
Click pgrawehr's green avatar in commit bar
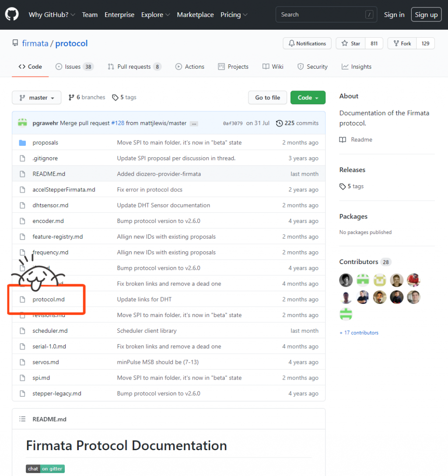(22, 123)
